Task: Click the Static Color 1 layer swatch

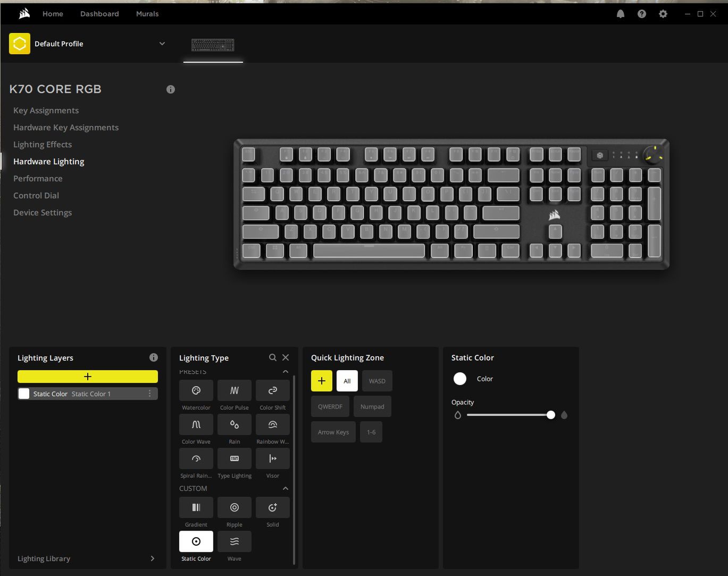Action: point(24,394)
